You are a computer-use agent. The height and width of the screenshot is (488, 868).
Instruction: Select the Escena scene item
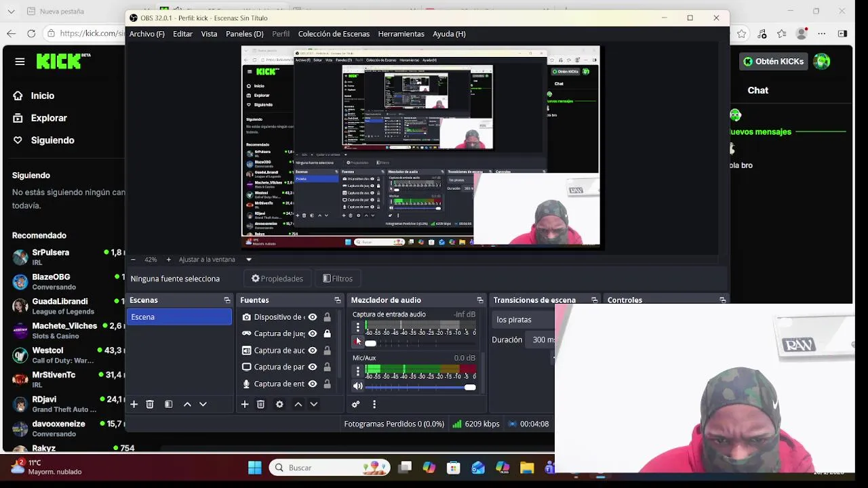179,317
